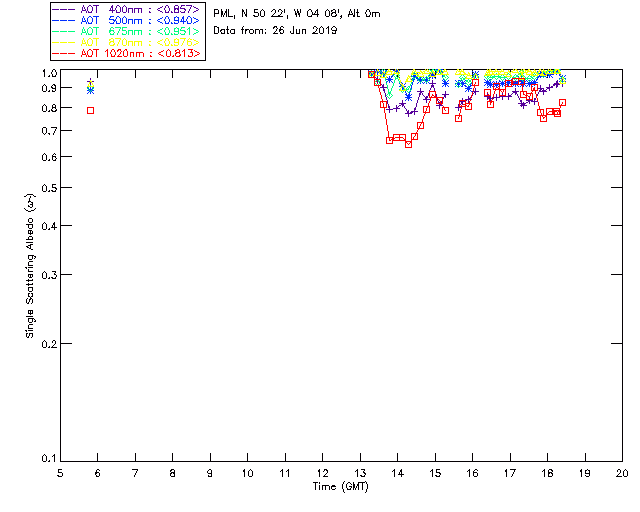The width and height of the screenshot is (640, 512).
Task: Click the PML station location text
Action: coord(296,14)
